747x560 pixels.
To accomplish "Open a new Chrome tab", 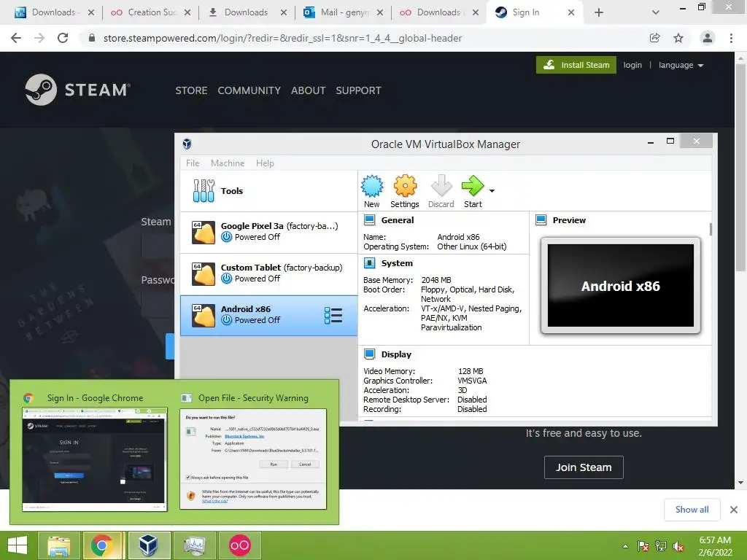I will (599, 12).
